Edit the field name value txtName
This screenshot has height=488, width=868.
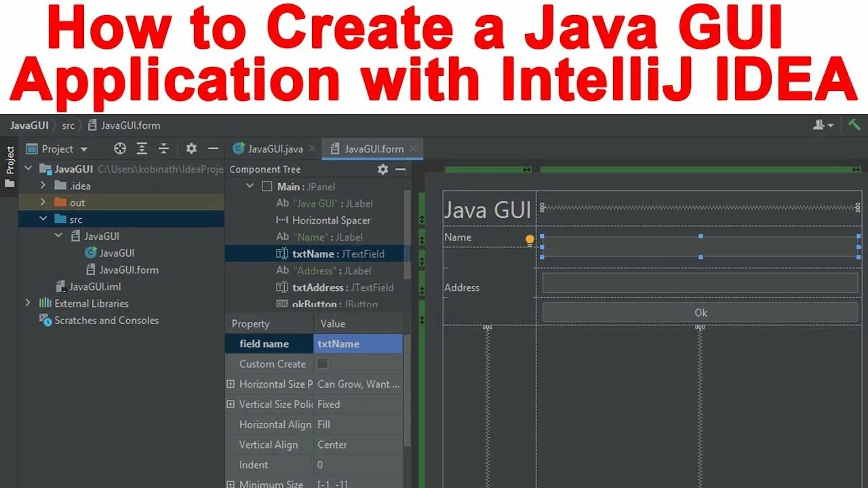359,344
